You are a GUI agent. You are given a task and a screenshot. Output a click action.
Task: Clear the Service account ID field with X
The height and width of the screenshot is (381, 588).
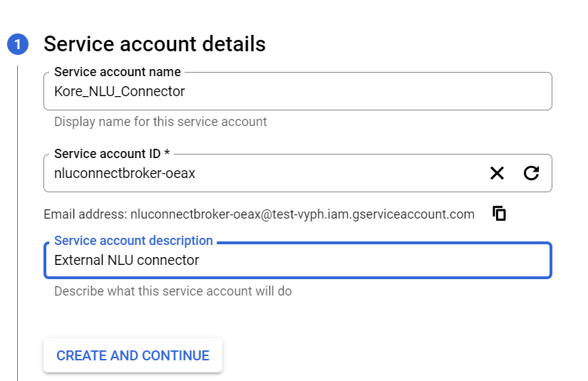pyautogui.click(x=497, y=173)
